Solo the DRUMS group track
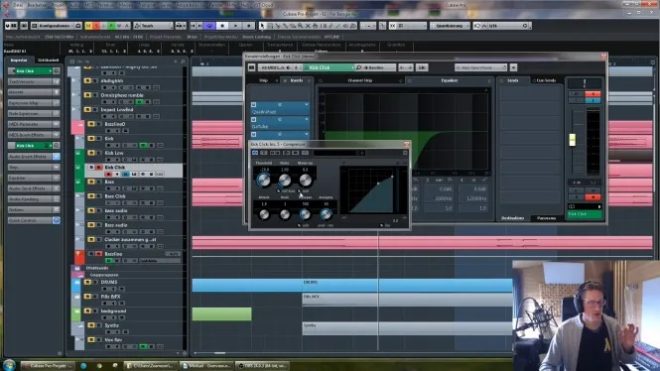Screen dimensions: 660x371 96,282
